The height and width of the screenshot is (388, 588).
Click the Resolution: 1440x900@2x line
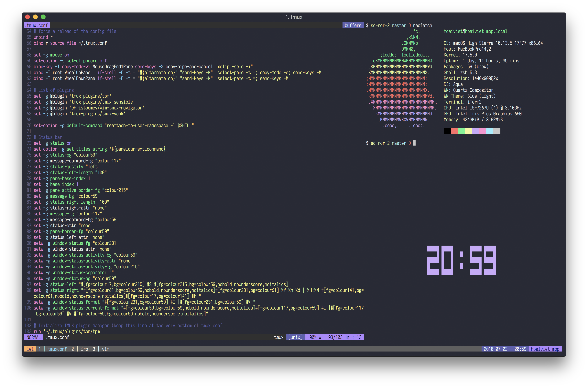[471, 78]
